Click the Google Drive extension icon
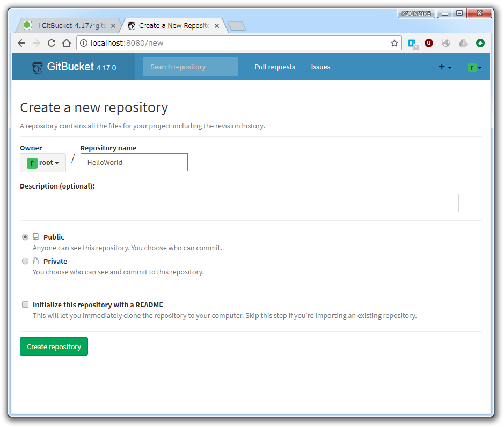This screenshot has width=504, height=427. (x=463, y=43)
